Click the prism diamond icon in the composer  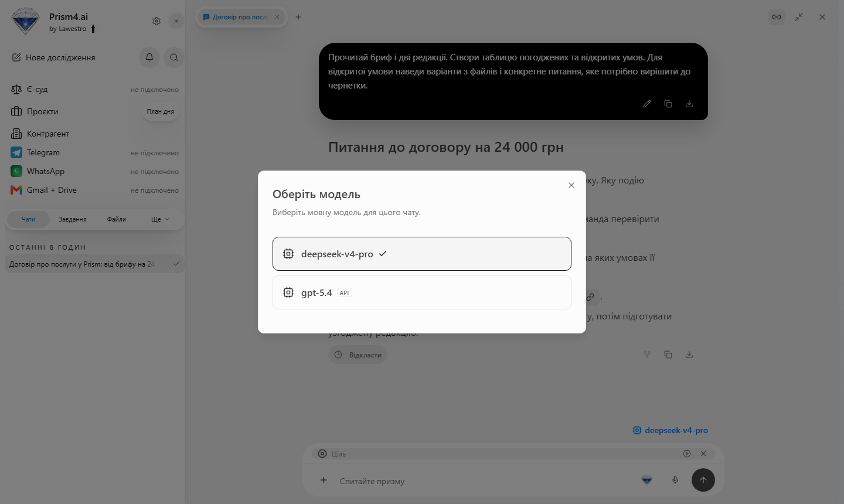pos(647,480)
